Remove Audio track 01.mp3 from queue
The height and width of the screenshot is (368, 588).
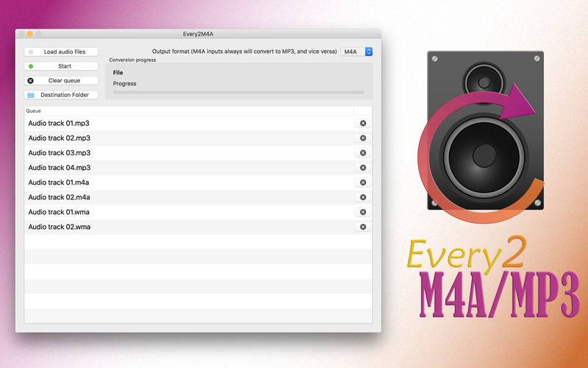(x=362, y=124)
